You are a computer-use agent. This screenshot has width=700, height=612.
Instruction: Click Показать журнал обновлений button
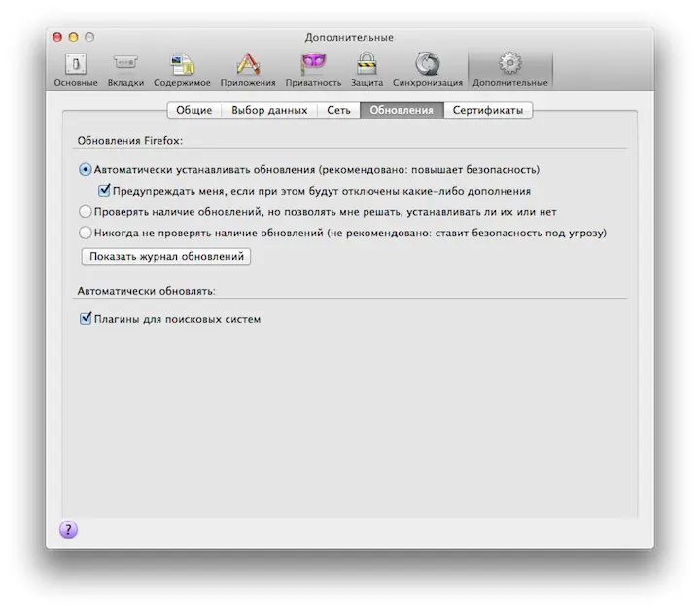(166, 257)
